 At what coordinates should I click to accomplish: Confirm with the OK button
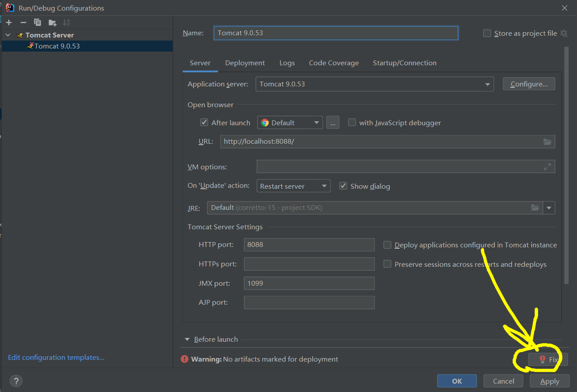[x=457, y=381]
